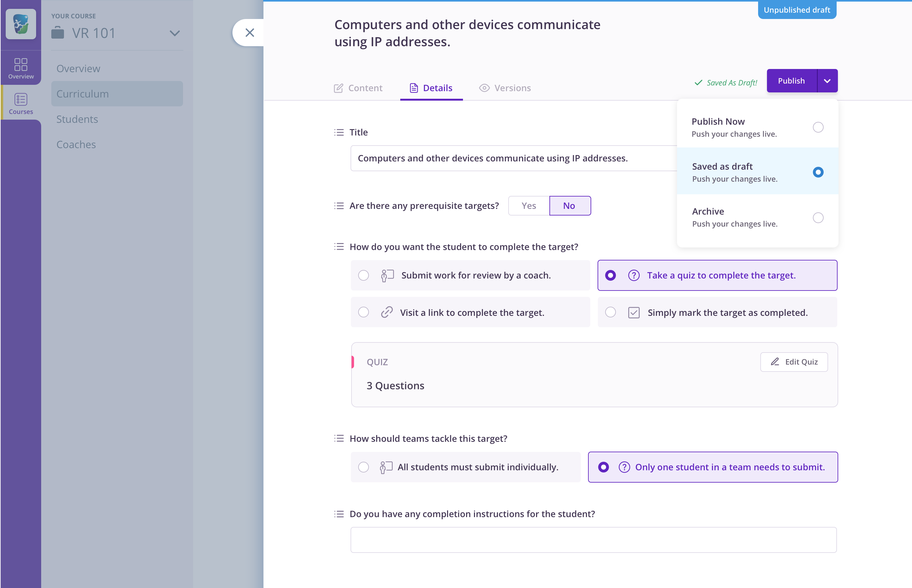Click the eye icon on Versions tab
This screenshot has width=912, height=588.
484,88
